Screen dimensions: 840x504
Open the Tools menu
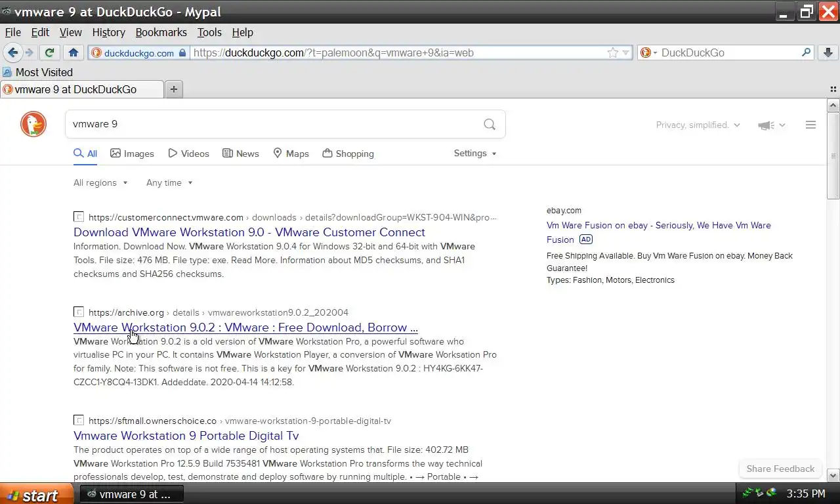pyautogui.click(x=209, y=32)
